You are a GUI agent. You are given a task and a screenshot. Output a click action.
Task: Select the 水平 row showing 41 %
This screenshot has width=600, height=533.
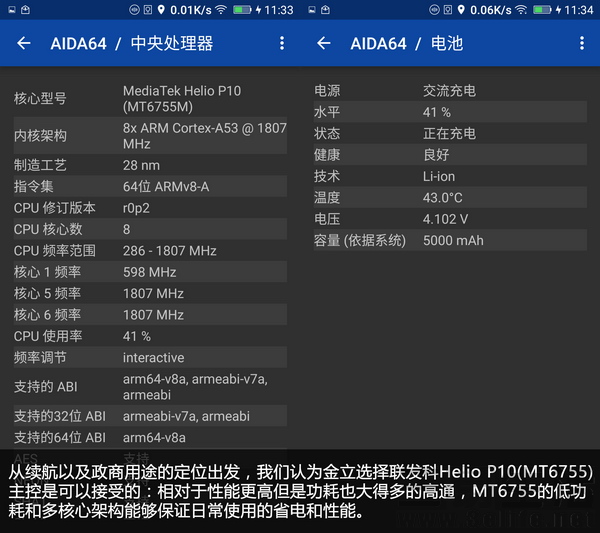[x=450, y=112]
